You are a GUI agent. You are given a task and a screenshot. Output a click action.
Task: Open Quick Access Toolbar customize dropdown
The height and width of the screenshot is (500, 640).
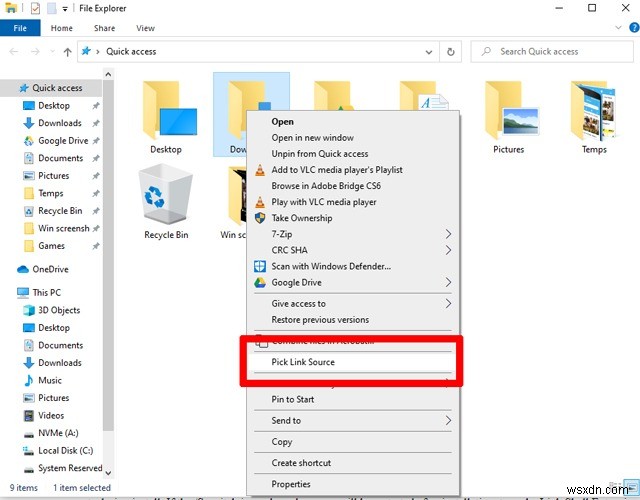[x=65, y=9]
